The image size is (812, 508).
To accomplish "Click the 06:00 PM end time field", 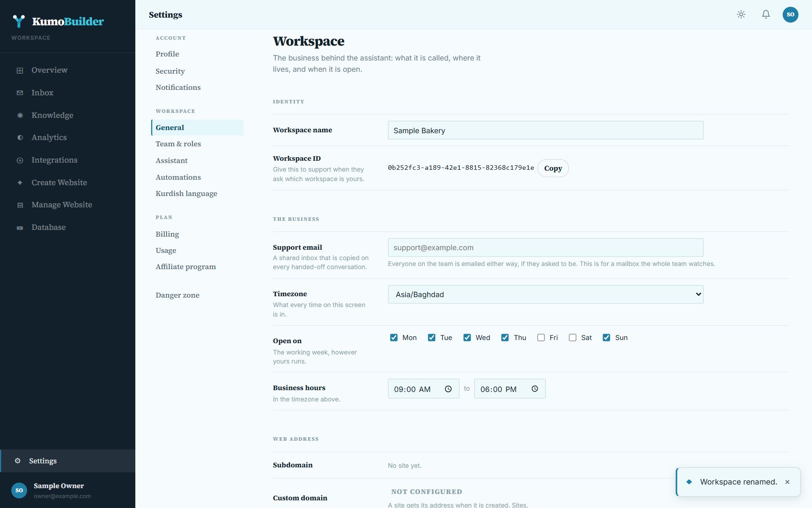I will click(510, 389).
